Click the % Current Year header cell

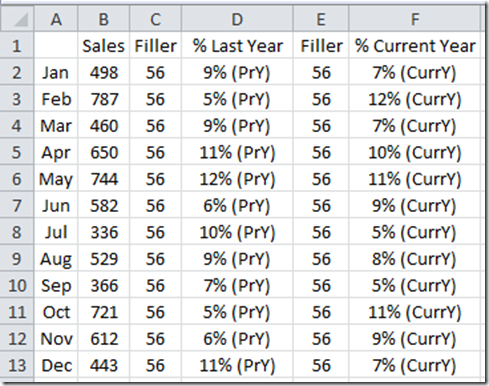click(415, 45)
